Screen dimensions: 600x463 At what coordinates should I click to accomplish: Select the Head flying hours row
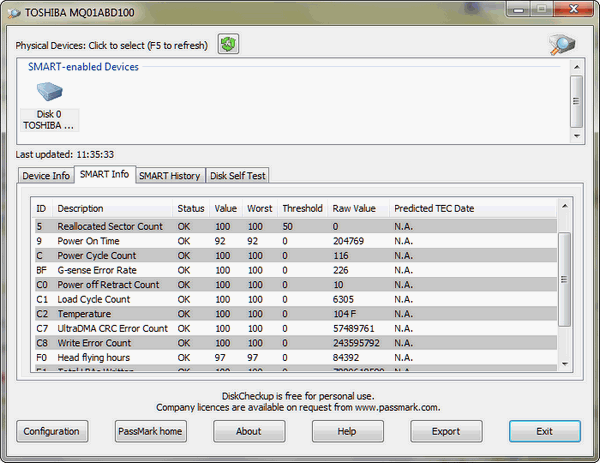(295, 357)
